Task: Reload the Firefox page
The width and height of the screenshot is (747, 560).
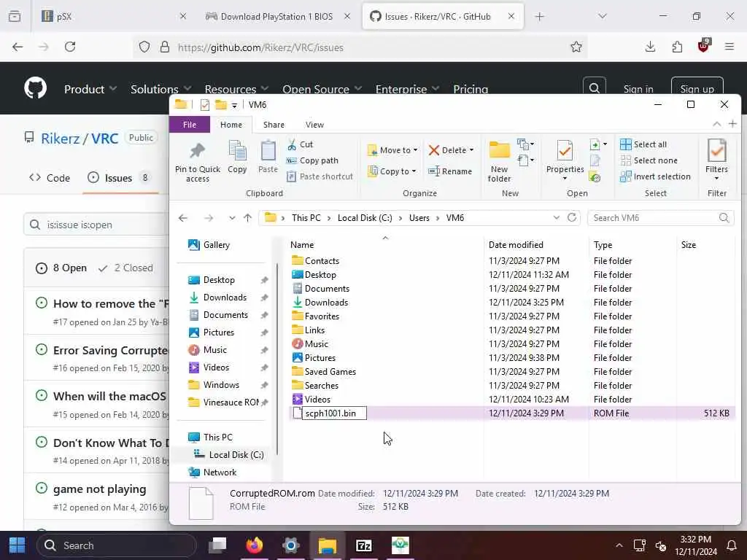Action: pyautogui.click(x=70, y=47)
